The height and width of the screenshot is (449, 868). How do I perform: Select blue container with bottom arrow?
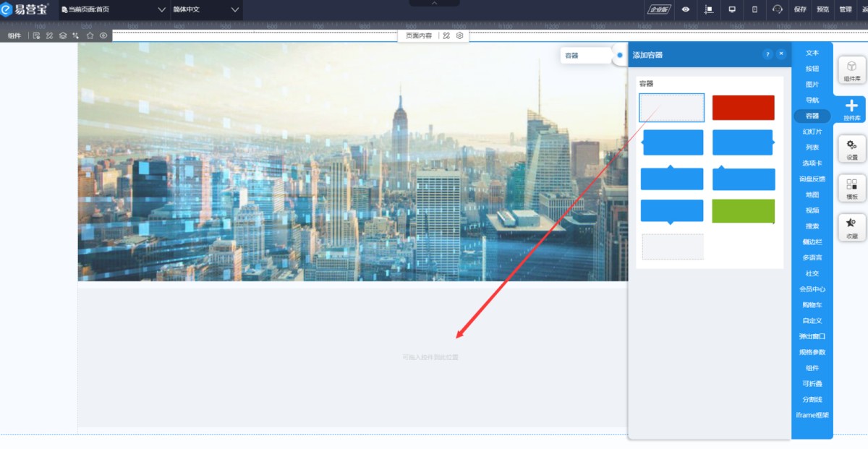pos(672,212)
